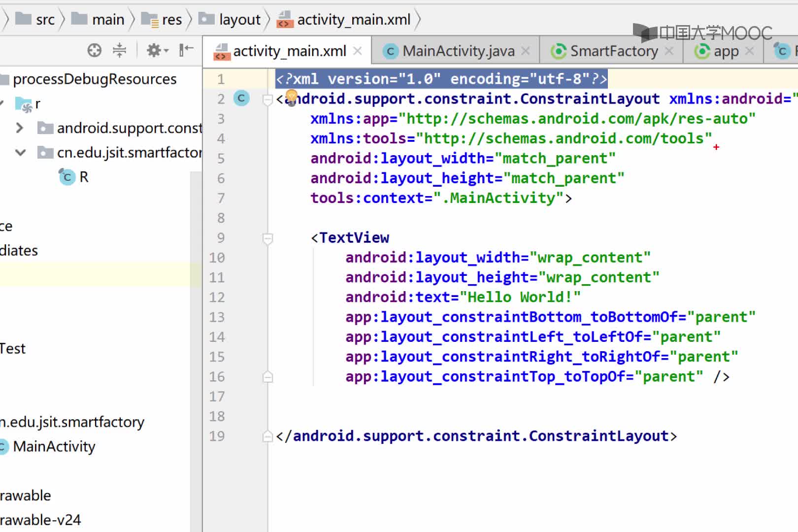Select the drawable-v24 folder
798x532 pixels.
[40, 520]
